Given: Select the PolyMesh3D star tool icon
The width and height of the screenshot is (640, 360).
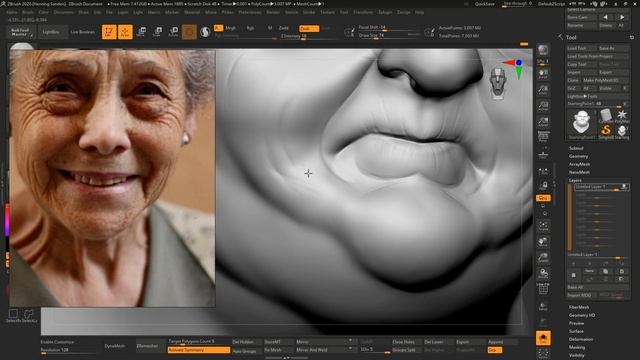Looking at the screenshot, I should click(x=622, y=116).
